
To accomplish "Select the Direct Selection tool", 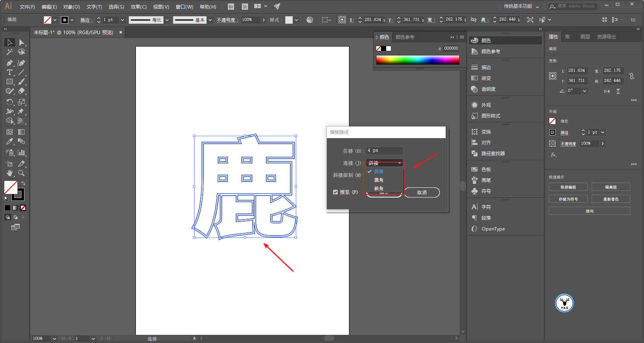I will coord(22,42).
